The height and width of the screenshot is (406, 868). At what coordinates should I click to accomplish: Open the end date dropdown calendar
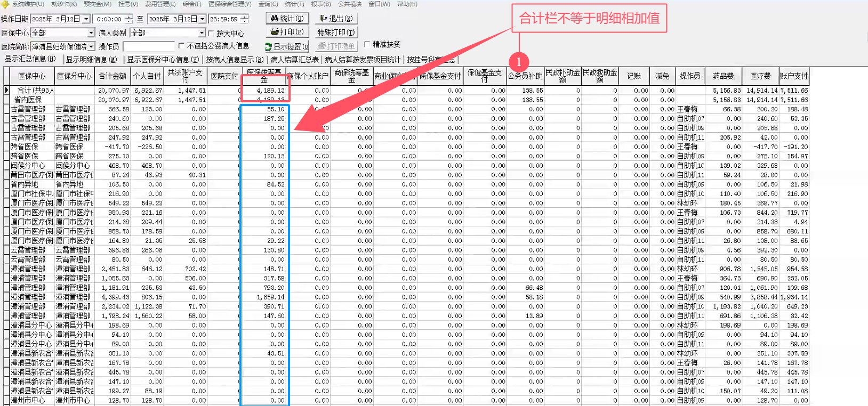pos(202,19)
